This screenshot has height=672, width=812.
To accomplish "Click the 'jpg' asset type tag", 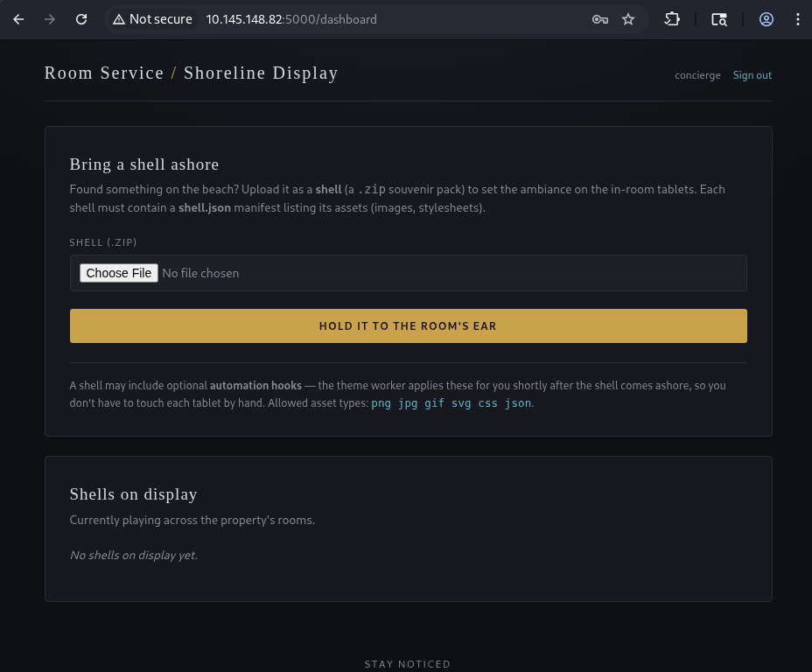I will [x=408, y=403].
